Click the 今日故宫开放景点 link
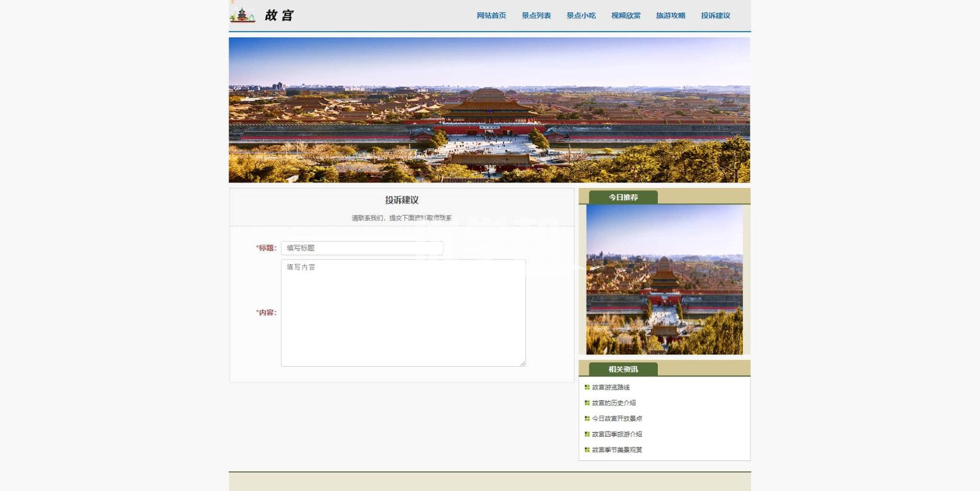 [x=617, y=419]
